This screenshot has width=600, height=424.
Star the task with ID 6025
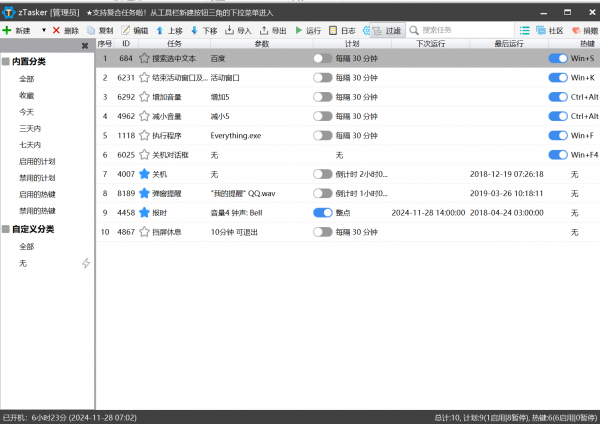click(x=144, y=155)
